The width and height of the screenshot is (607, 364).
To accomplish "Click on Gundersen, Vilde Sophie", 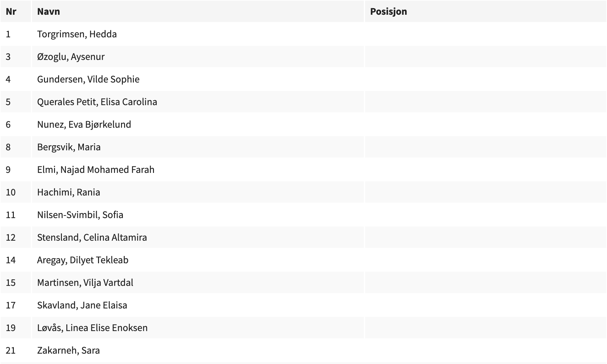I will click(x=88, y=79).
